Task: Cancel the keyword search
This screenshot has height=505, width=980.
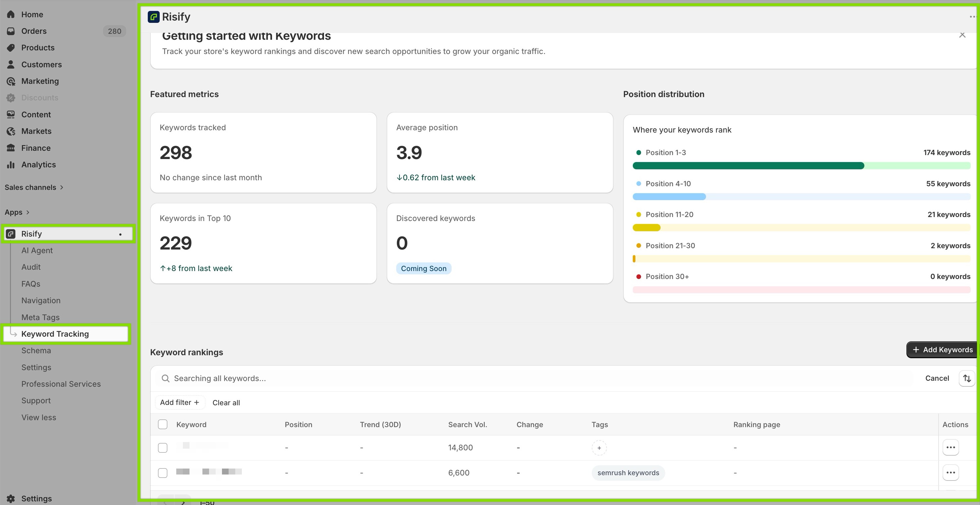Action: pos(937,378)
